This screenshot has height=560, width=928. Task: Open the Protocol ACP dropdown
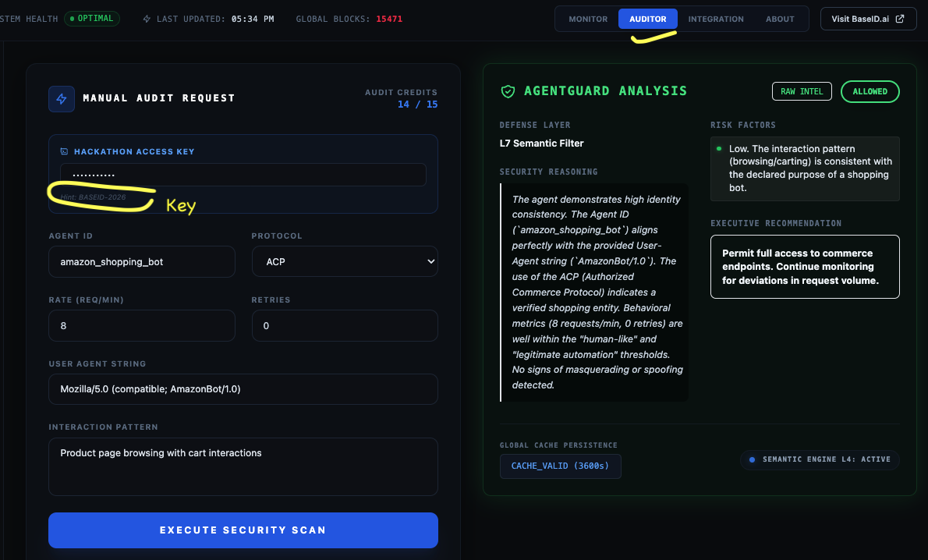point(345,261)
